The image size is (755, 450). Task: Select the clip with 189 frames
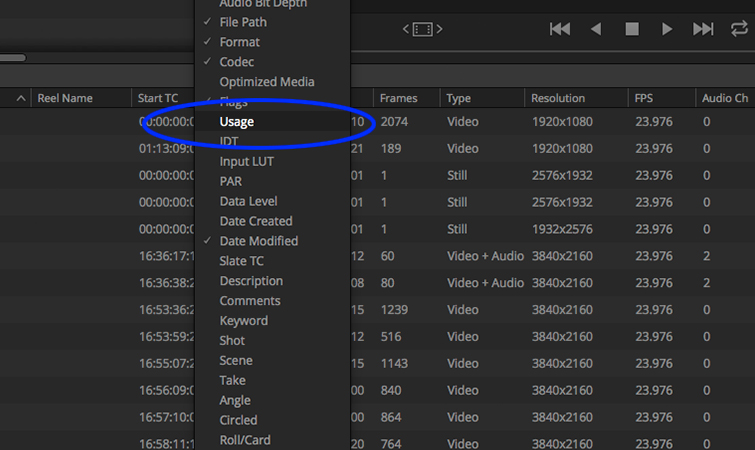pyautogui.click(x=378, y=148)
